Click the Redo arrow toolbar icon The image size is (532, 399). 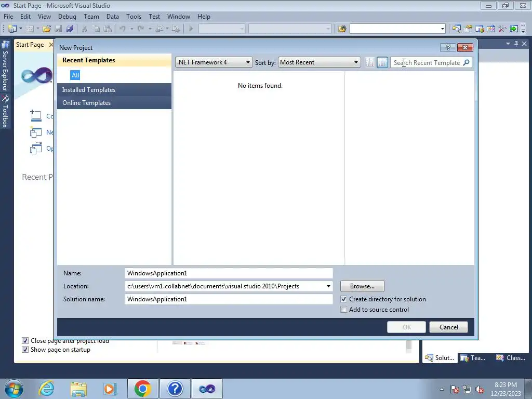pyautogui.click(x=140, y=29)
